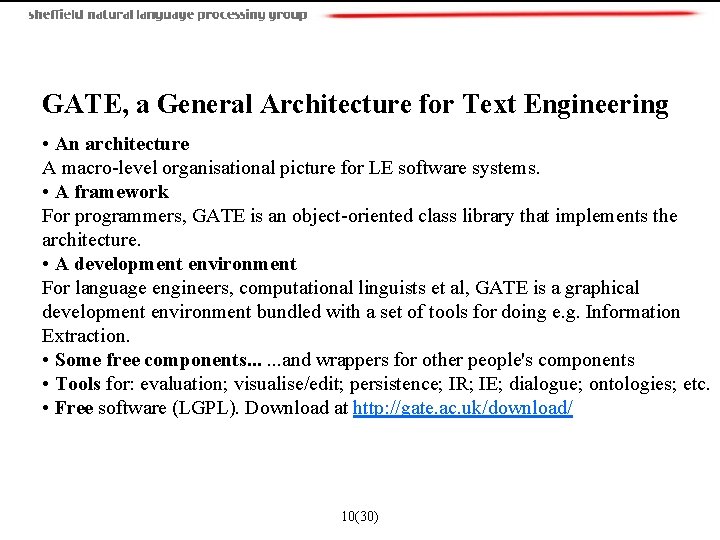
Task: Click the 'sheffield natural language processing group' header
Action: 168,15
